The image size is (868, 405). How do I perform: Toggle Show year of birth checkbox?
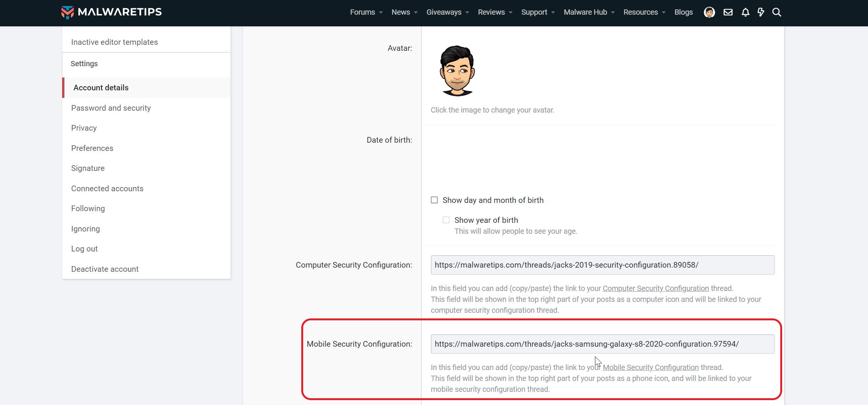coord(446,220)
